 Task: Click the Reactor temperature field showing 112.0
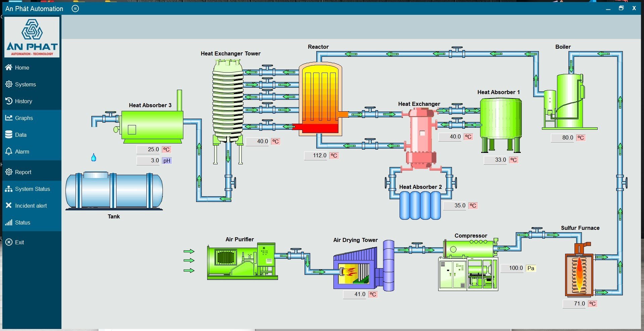316,156
